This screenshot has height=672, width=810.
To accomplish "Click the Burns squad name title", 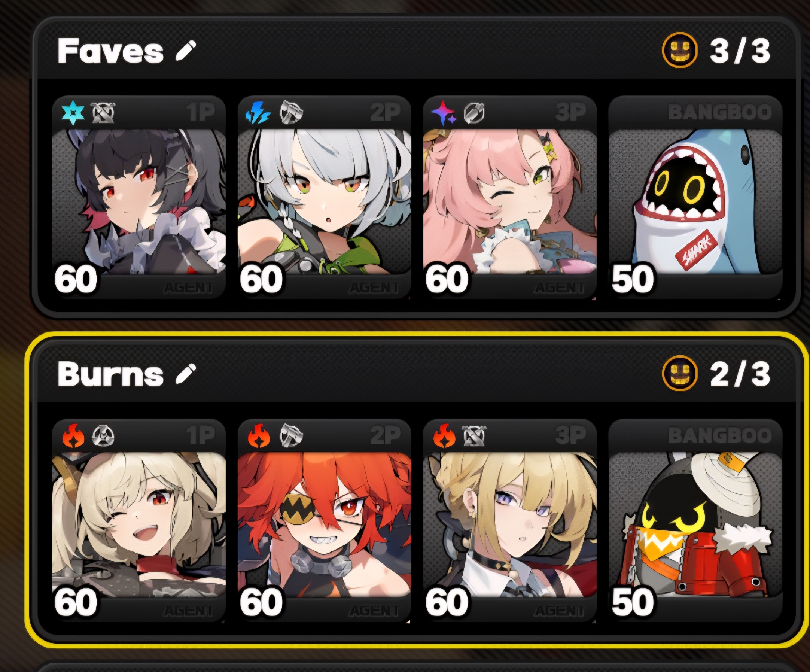I will [x=111, y=374].
